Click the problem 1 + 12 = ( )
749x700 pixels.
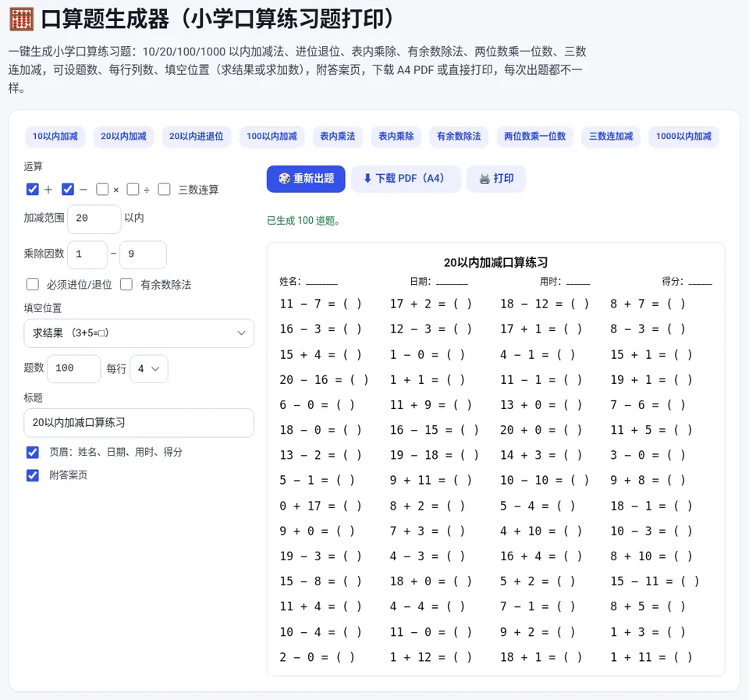click(x=431, y=658)
